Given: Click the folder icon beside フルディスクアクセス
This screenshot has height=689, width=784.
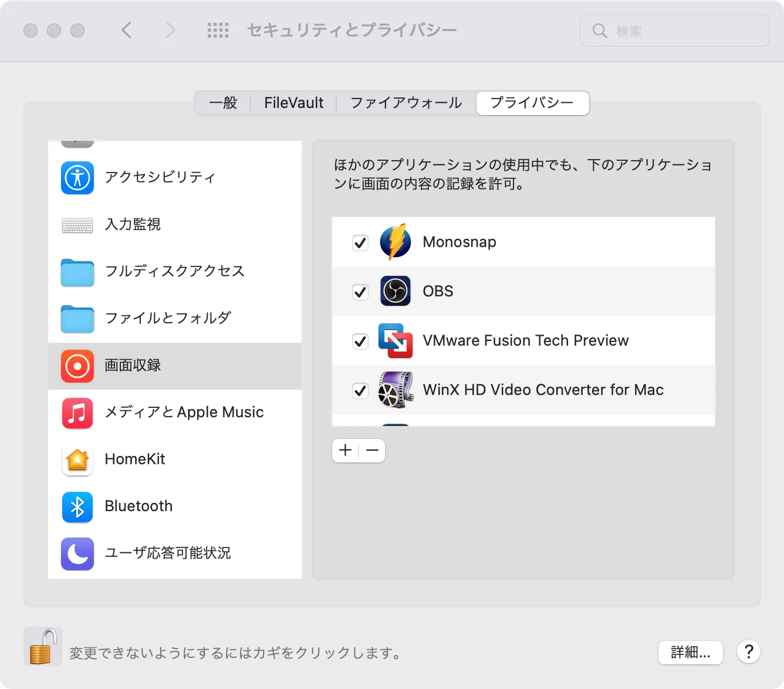Looking at the screenshot, I should (x=77, y=272).
